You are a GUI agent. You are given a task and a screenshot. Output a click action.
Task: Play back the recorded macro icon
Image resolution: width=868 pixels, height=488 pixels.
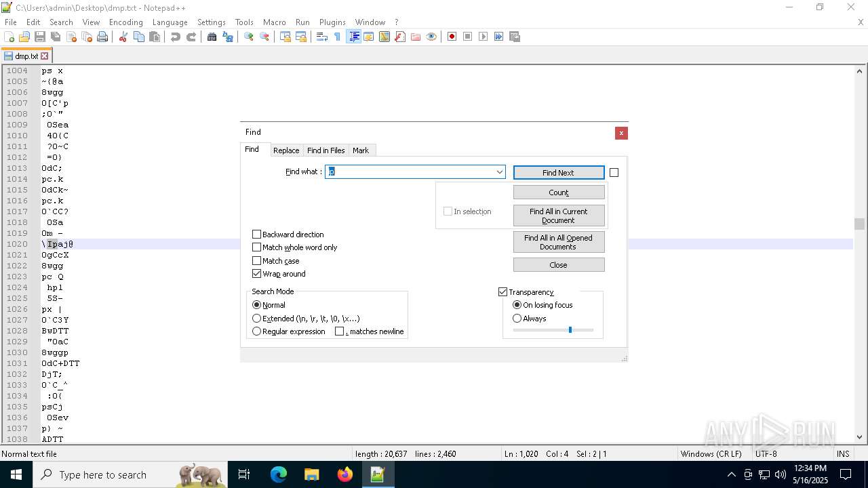pyautogui.click(x=483, y=37)
